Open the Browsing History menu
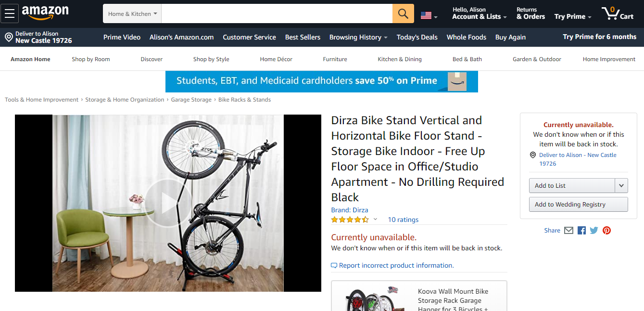 [358, 37]
